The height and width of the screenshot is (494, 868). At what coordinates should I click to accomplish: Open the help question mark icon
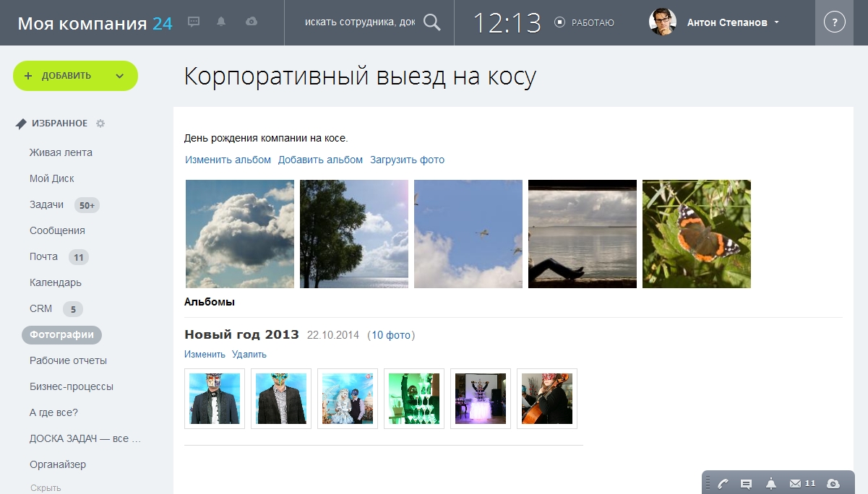(x=835, y=22)
